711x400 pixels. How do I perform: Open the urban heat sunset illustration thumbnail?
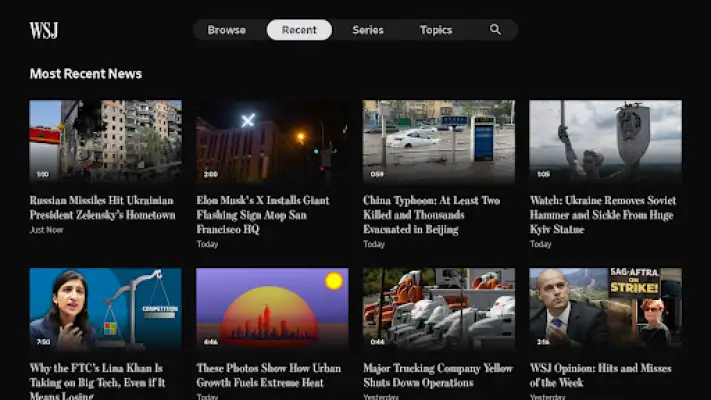tap(272, 309)
